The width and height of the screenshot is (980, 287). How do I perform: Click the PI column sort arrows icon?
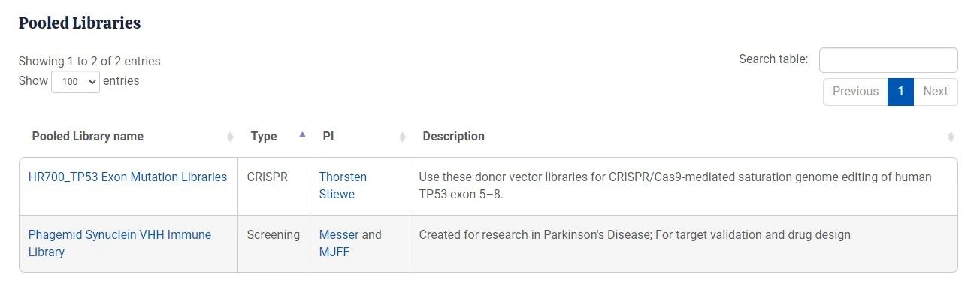[402, 137]
